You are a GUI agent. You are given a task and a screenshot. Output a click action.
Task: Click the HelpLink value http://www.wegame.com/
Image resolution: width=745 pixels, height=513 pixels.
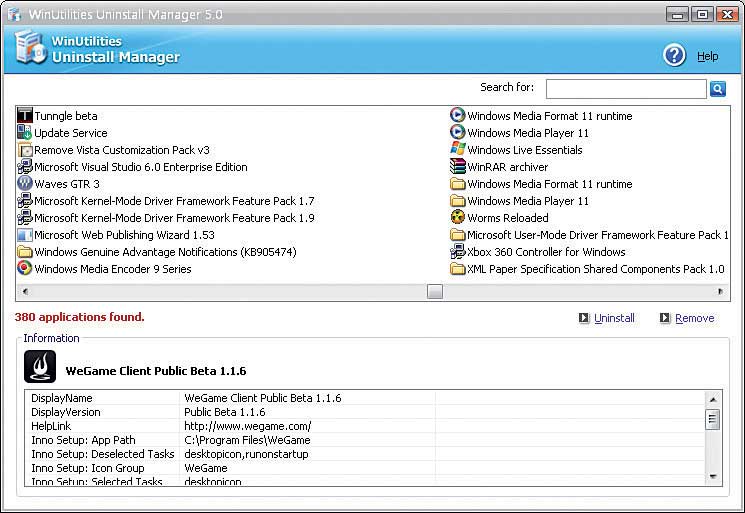coord(248,426)
